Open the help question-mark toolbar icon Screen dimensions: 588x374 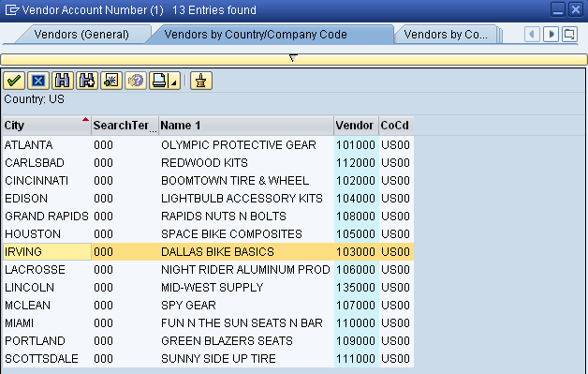point(136,81)
